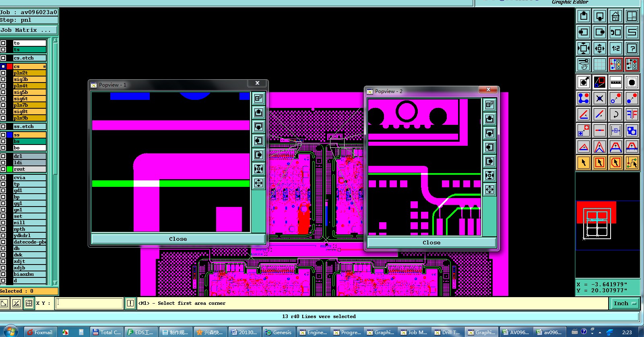Screen dimensions: 644x337
Task: Click the Home view icon
Action: point(616,16)
